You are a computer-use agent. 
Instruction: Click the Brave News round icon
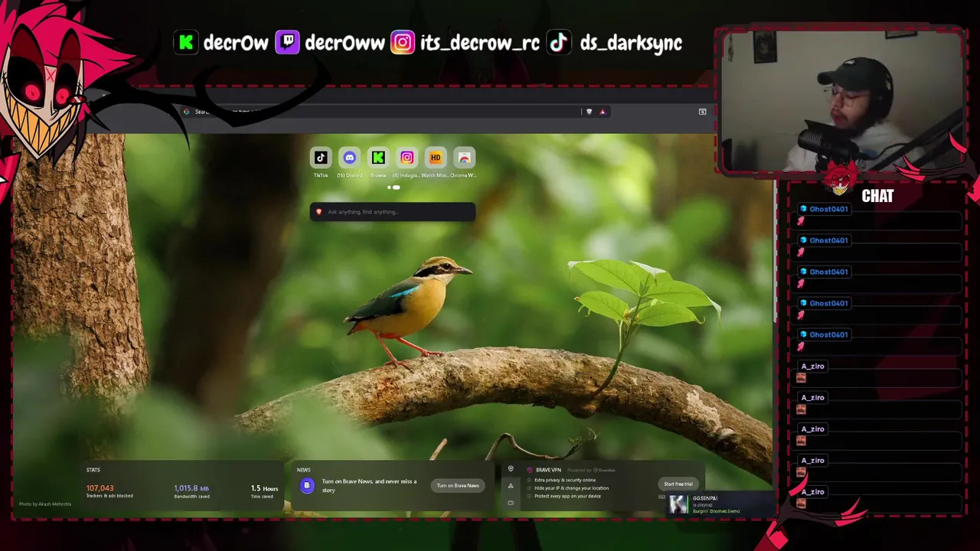click(306, 485)
